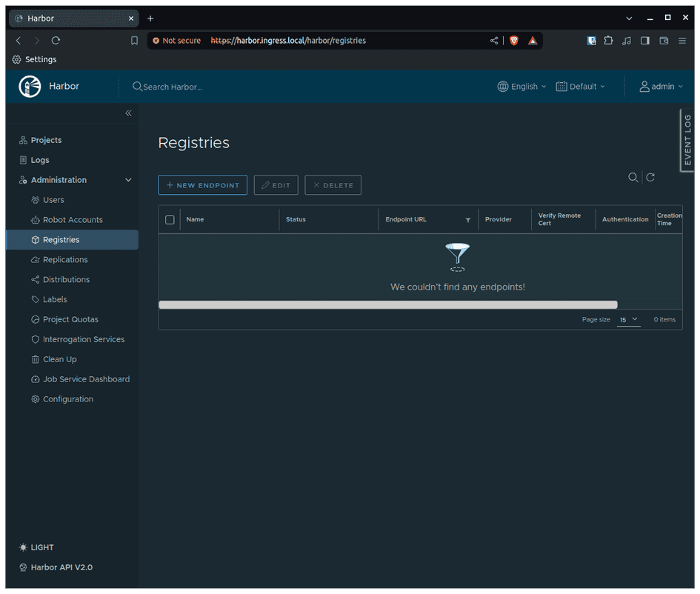Navigate to Replications settings
Viewport: 700px width, 594px height.
coord(64,259)
